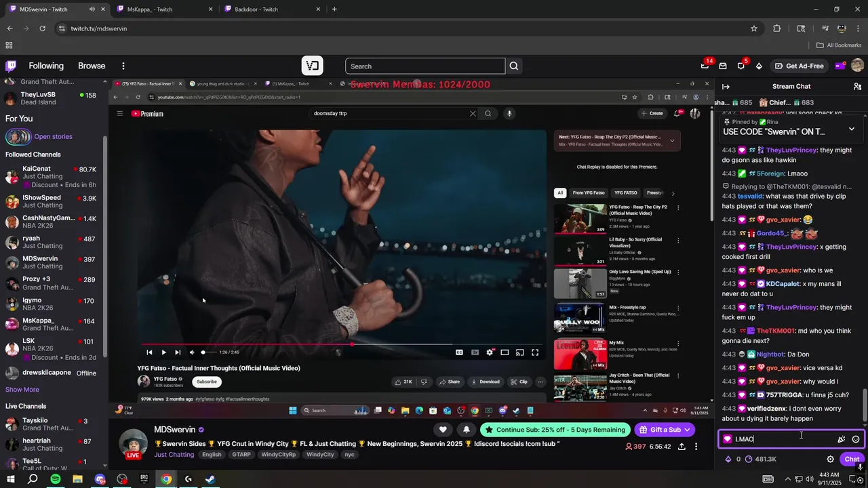The width and height of the screenshot is (868, 488).
Task: Open Spotify from the taskbar
Action: (56, 479)
